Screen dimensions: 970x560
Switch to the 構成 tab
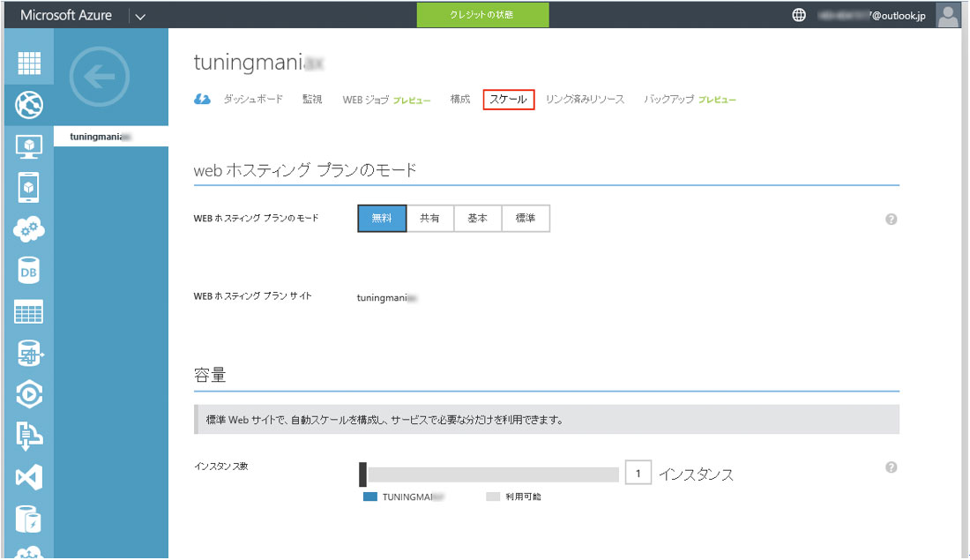point(460,99)
